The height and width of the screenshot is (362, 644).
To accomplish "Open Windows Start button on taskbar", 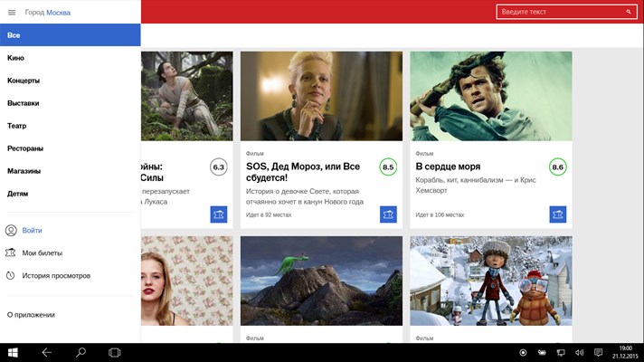I will click(13, 353).
